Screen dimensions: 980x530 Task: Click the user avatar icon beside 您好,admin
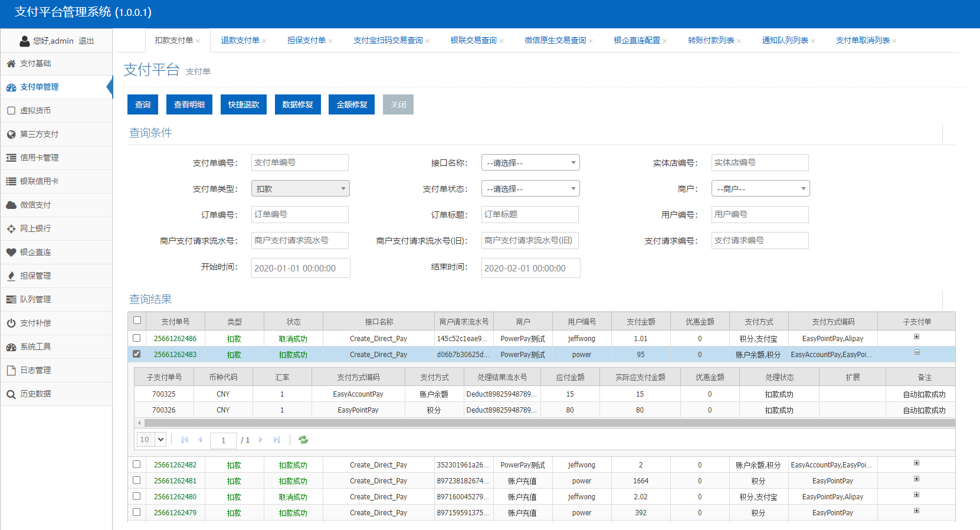pyautogui.click(x=25, y=41)
